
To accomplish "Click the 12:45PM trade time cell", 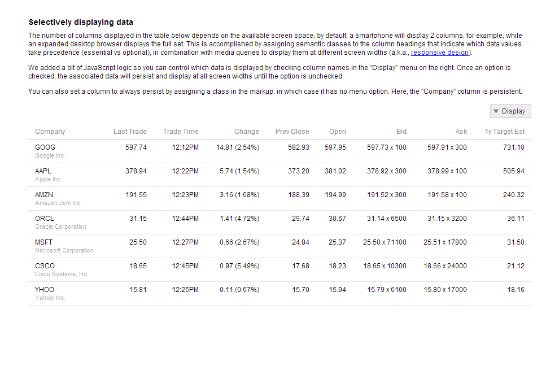I will click(x=185, y=265).
